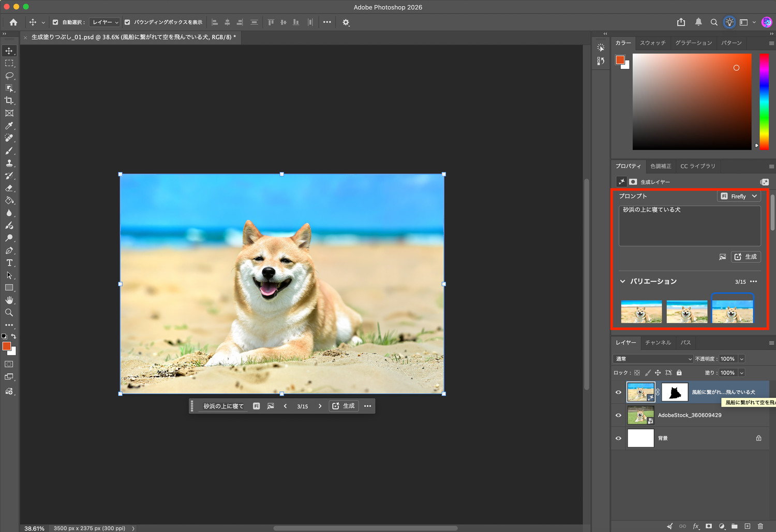Open the 色調補正 tab
The image size is (776, 532).
pos(661,166)
